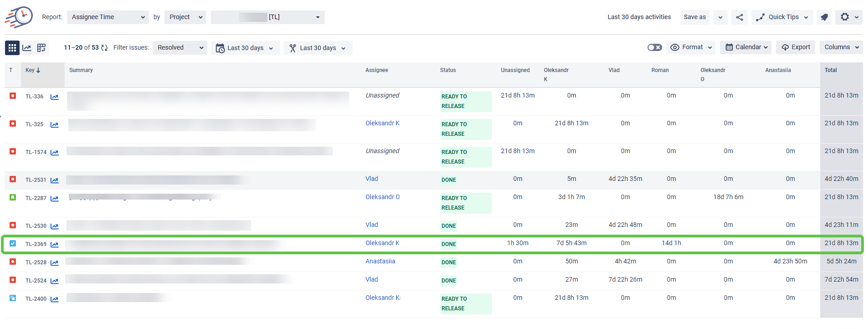Image resolution: width=868 pixels, height=329 pixels.
Task: Open the notifications bell
Action: coord(824,17)
